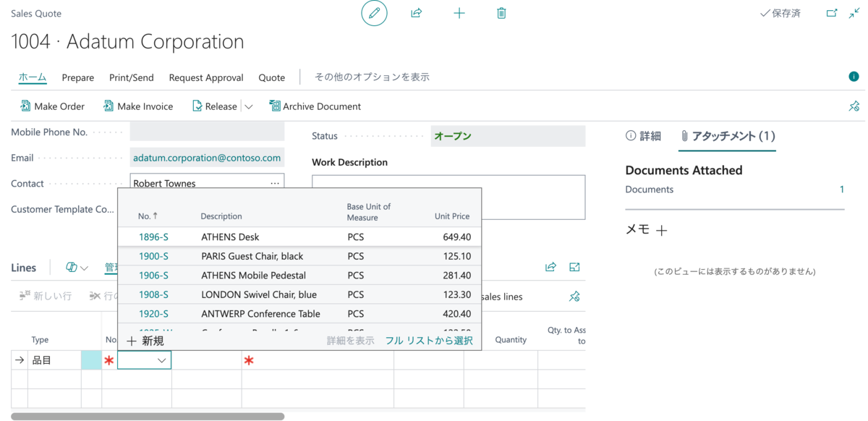Expand the Release action dropdown arrow
Image resolution: width=868 pixels, height=421 pixels.
249,106
